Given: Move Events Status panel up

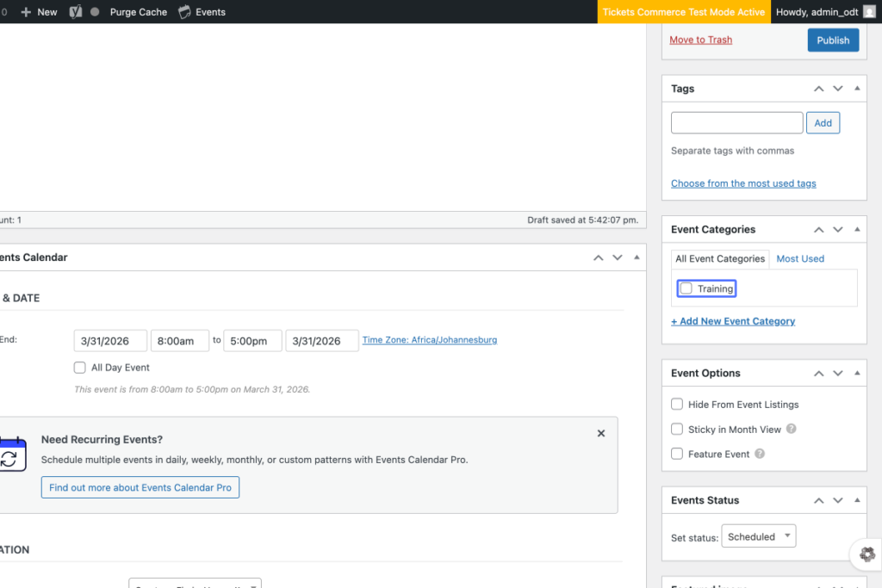Looking at the screenshot, I should tap(819, 500).
